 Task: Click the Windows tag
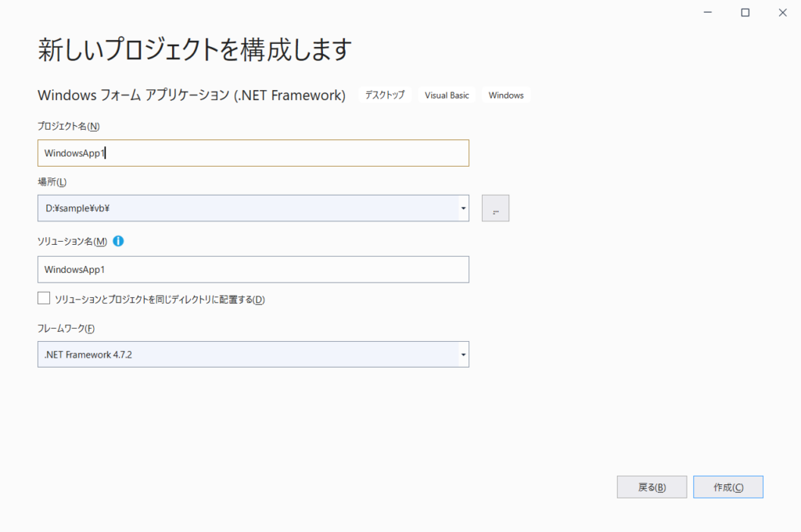coord(506,95)
